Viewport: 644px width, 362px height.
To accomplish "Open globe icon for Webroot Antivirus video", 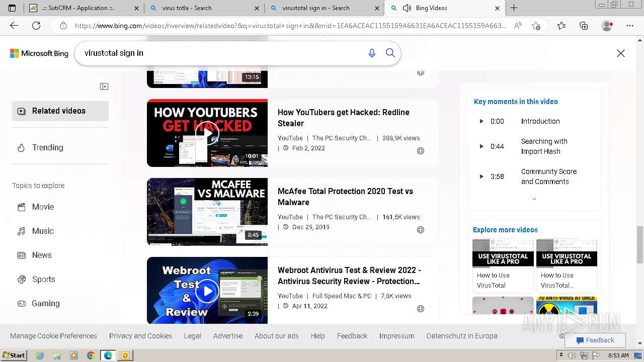I will (x=421, y=309).
